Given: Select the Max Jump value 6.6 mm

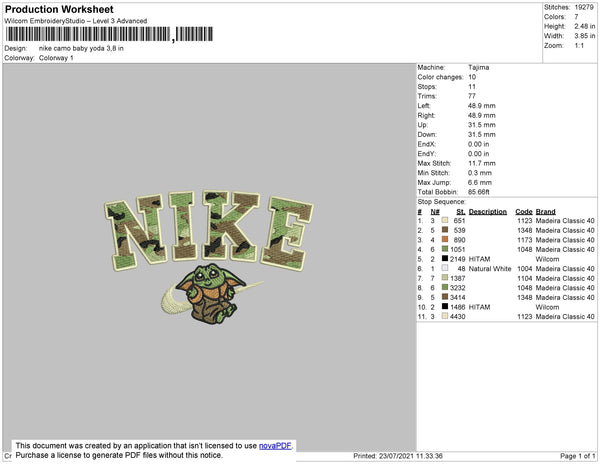Looking at the screenshot, I should coord(480,182).
